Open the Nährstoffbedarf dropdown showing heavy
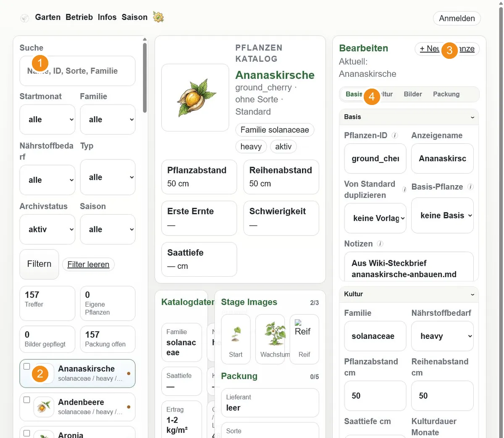Viewport: 504px width, 438px height. pyautogui.click(x=442, y=336)
